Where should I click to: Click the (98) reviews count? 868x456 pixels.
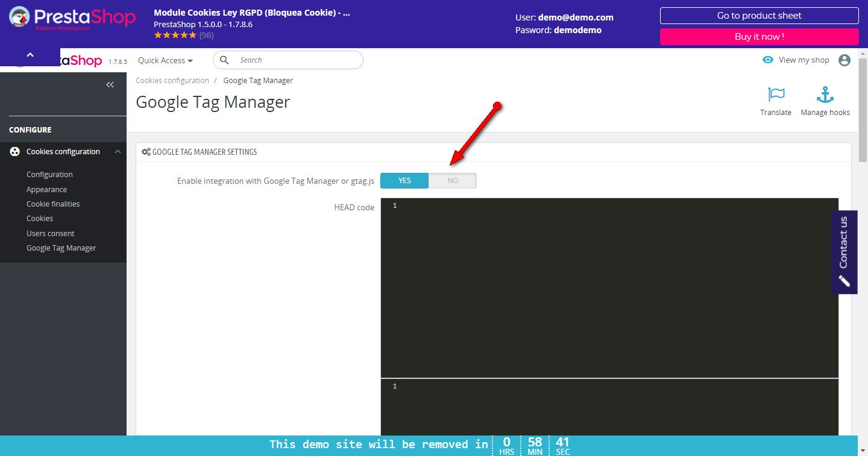[207, 36]
